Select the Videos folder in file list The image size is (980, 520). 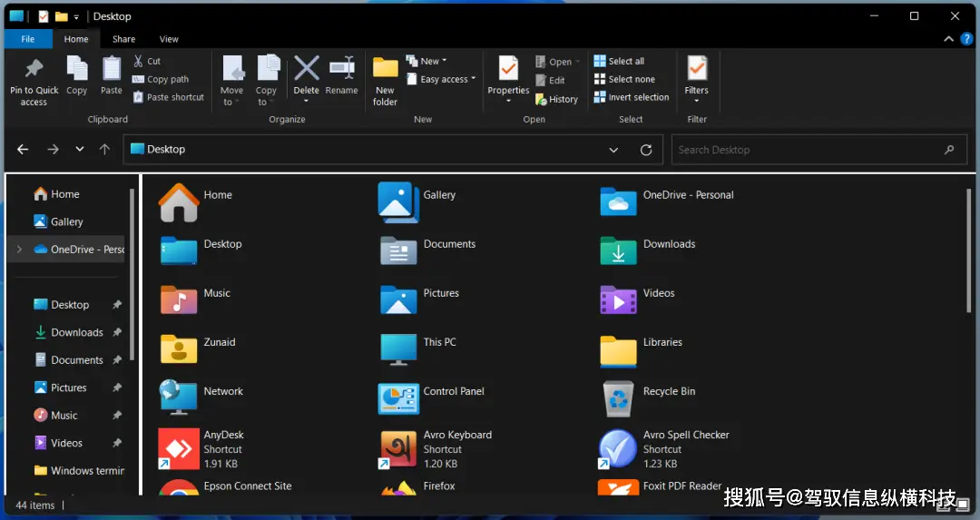637,299
